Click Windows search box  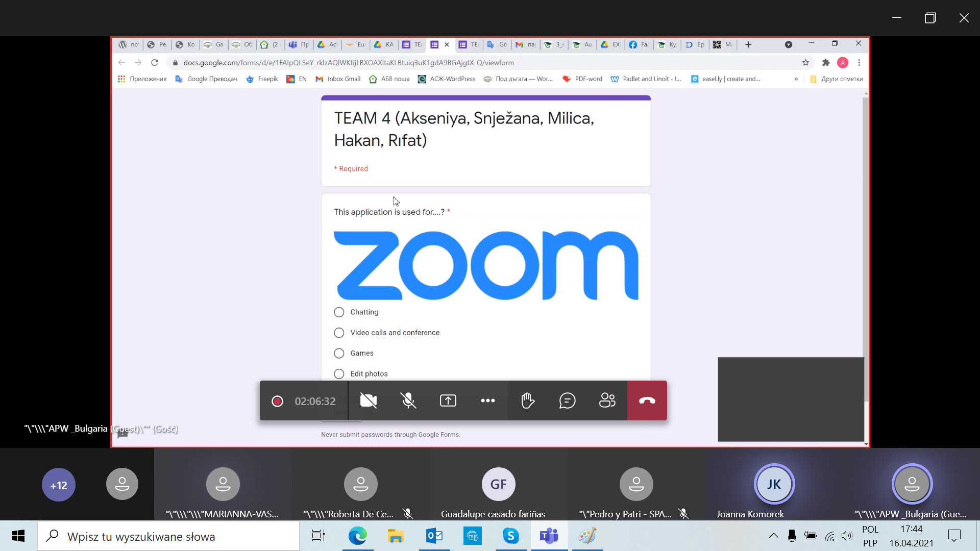tap(168, 536)
